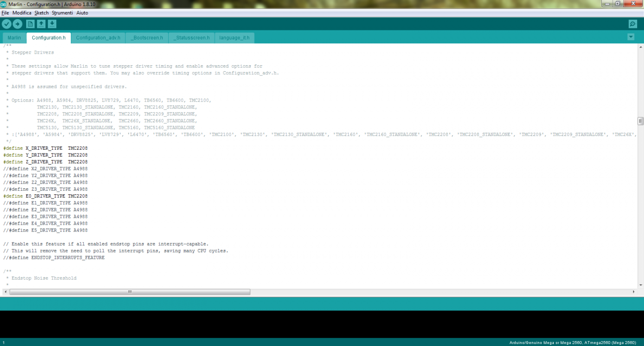Click the '// Enable this feature if all enabled...' comment

click(106, 244)
